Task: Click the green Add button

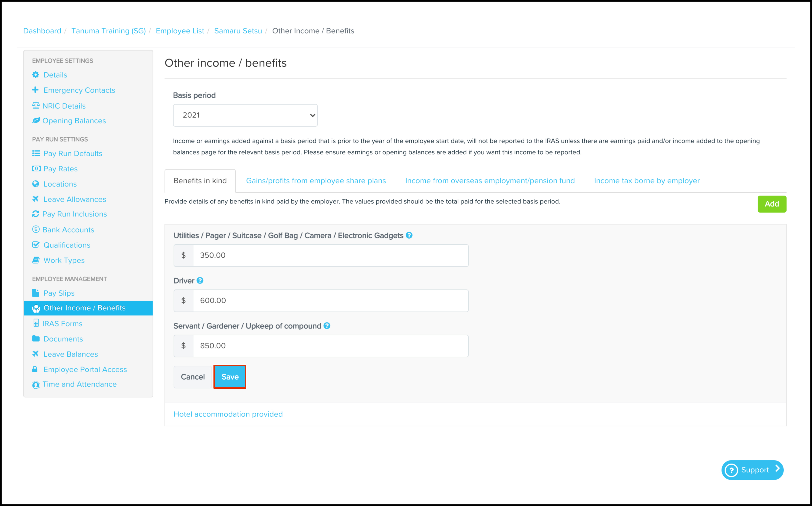Action: [x=772, y=204]
